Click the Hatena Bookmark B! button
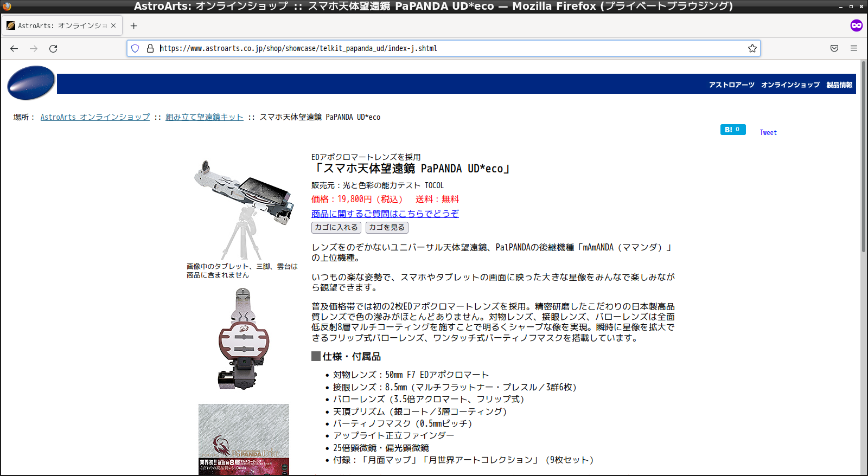868x476 pixels. pos(733,130)
